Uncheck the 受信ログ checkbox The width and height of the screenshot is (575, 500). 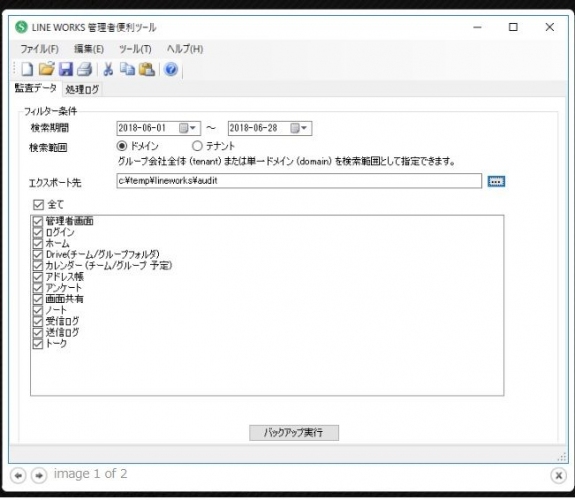(38, 322)
